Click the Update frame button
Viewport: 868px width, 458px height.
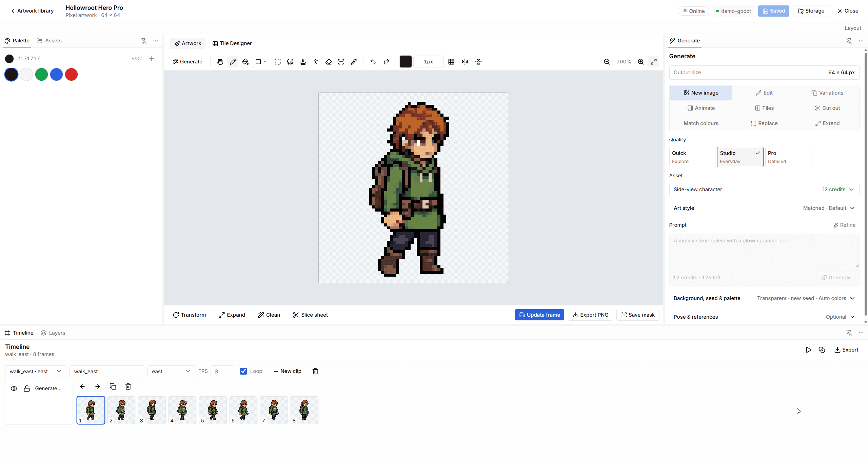539,315
